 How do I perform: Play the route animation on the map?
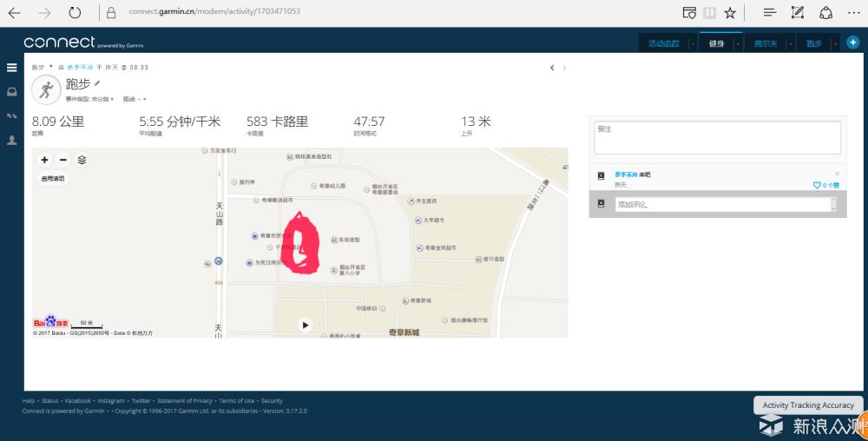tap(305, 325)
